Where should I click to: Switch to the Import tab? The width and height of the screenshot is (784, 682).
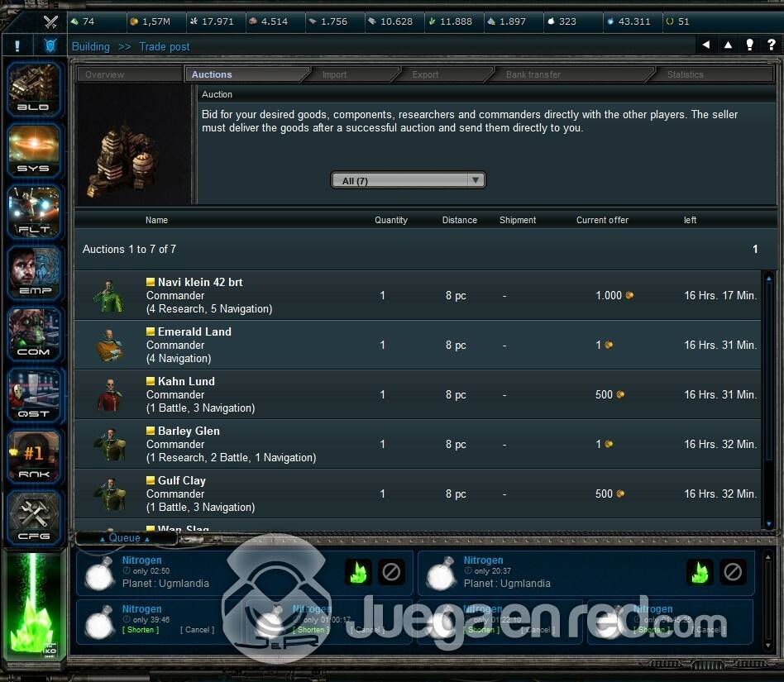coord(334,74)
